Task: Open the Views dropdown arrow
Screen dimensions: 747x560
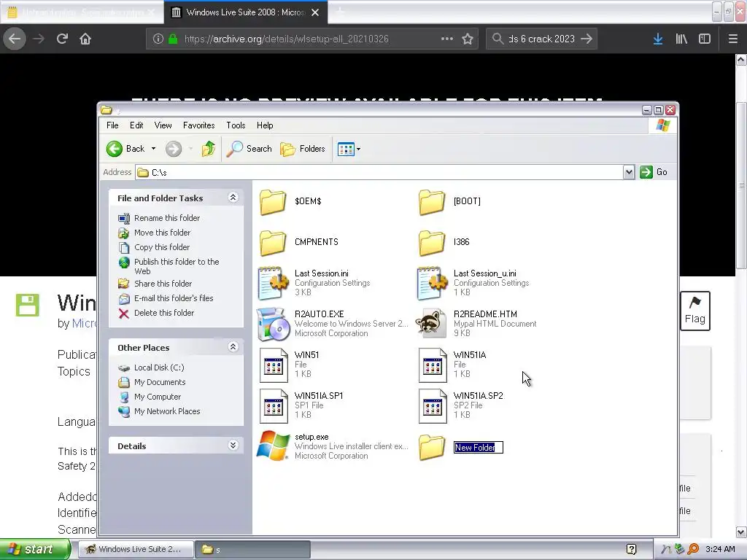Action: [x=359, y=149]
